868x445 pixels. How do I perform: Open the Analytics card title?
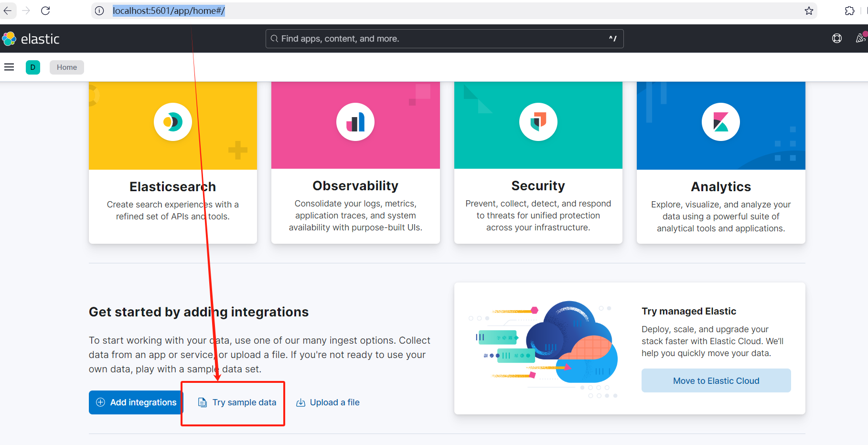tap(721, 187)
